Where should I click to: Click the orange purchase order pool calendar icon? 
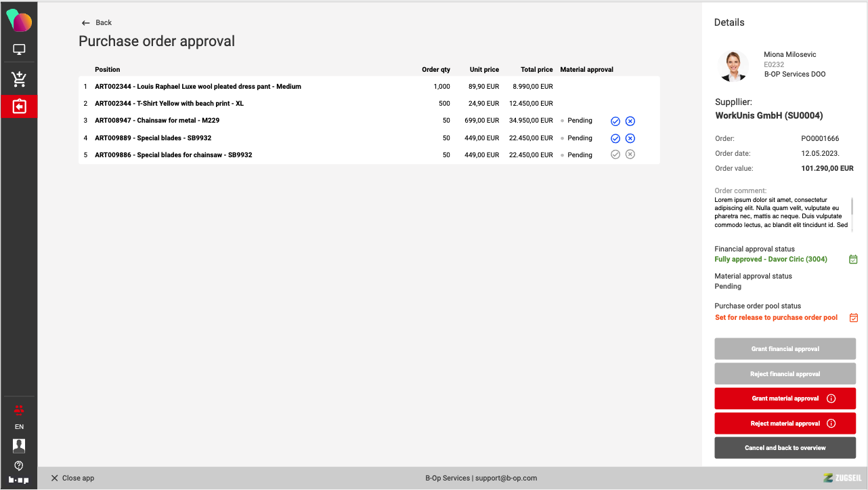853,318
